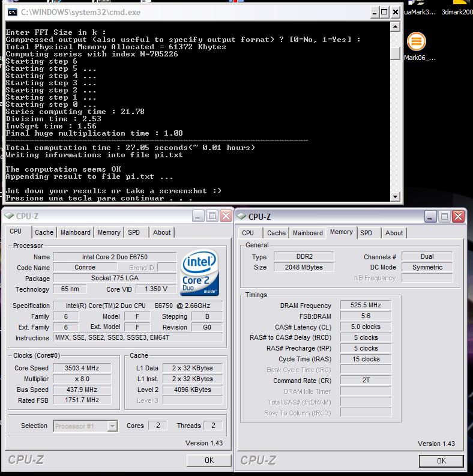The image size is (473, 476).
Task: Open Memory tab in left CPU-Z window
Action: (x=109, y=232)
